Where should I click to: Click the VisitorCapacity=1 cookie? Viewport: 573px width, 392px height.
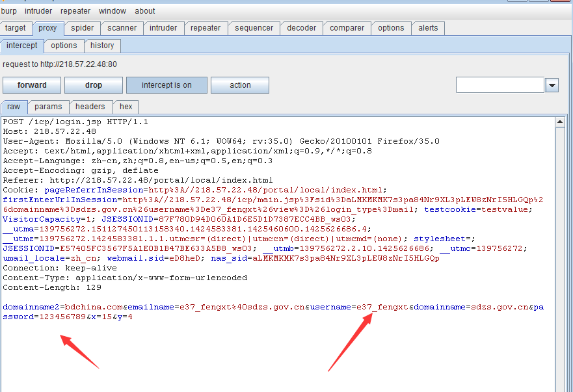46,219
